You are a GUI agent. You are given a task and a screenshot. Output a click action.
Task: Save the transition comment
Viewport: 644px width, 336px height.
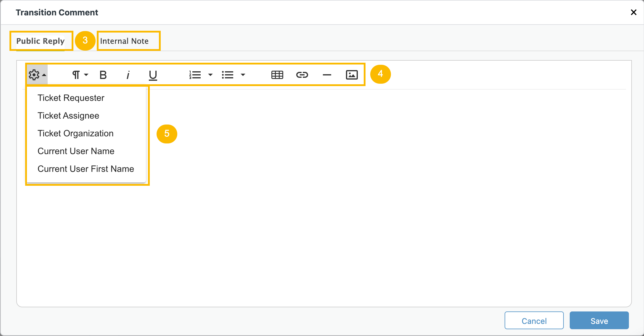click(x=599, y=321)
